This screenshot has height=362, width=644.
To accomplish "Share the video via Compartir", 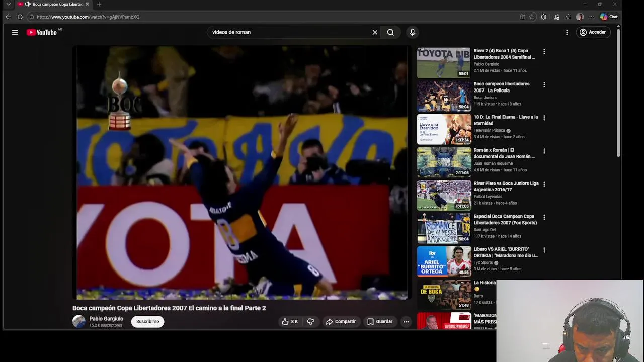I will [341, 322].
